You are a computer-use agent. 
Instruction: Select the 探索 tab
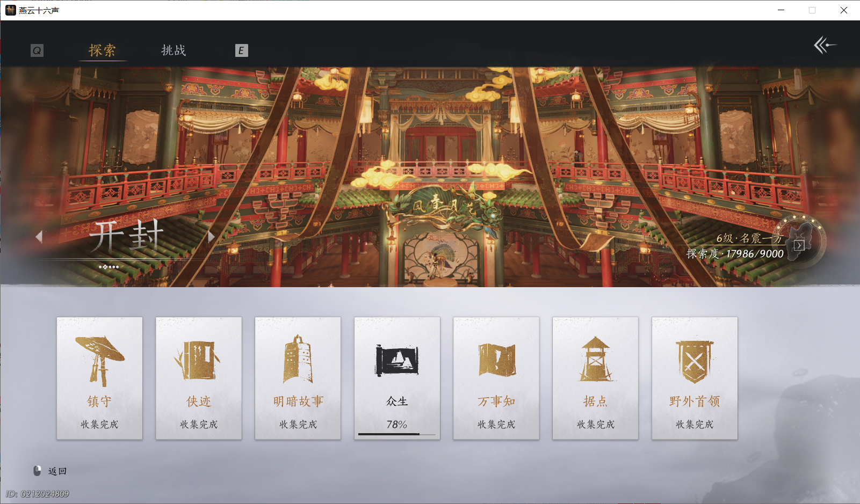[x=102, y=50]
